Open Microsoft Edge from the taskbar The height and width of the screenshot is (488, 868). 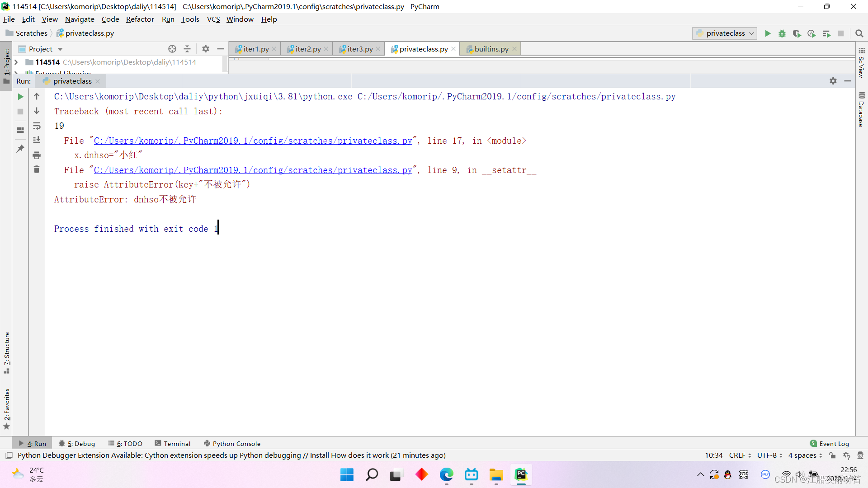point(446,475)
